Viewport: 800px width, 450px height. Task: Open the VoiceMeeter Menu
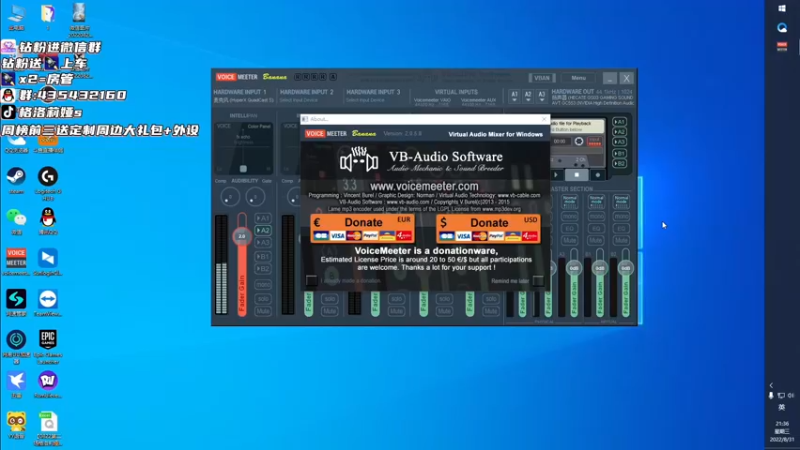point(579,78)
